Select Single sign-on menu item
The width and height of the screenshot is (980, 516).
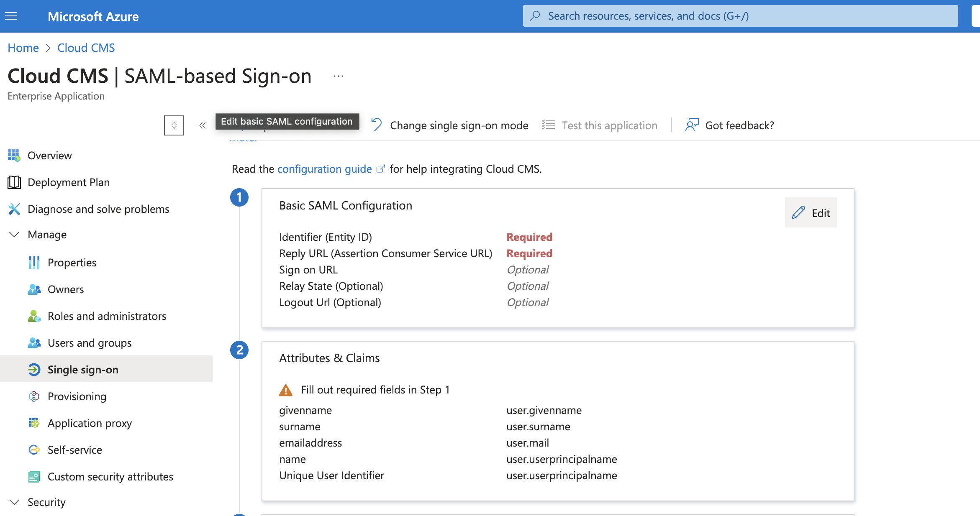(x=106, y=369)
